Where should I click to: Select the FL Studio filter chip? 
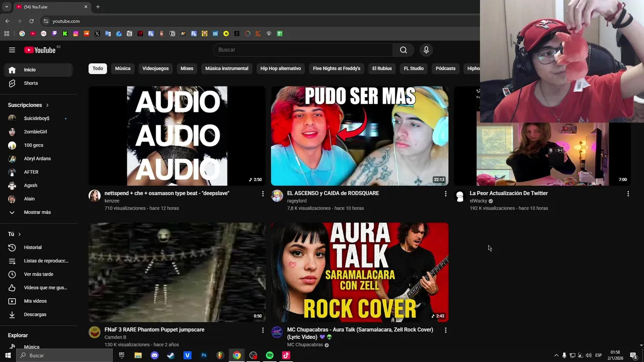point(414,68)
